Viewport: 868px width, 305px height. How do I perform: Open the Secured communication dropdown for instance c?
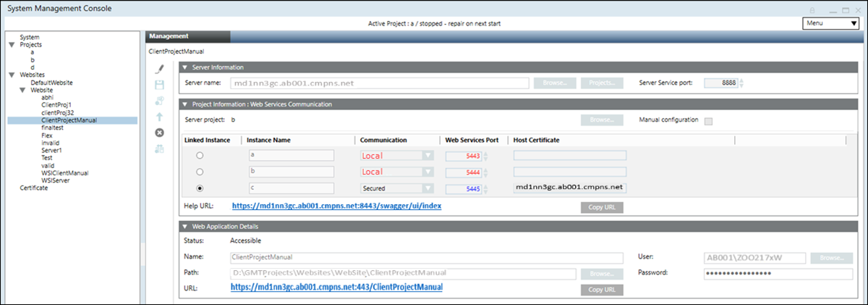click(427, 188)
